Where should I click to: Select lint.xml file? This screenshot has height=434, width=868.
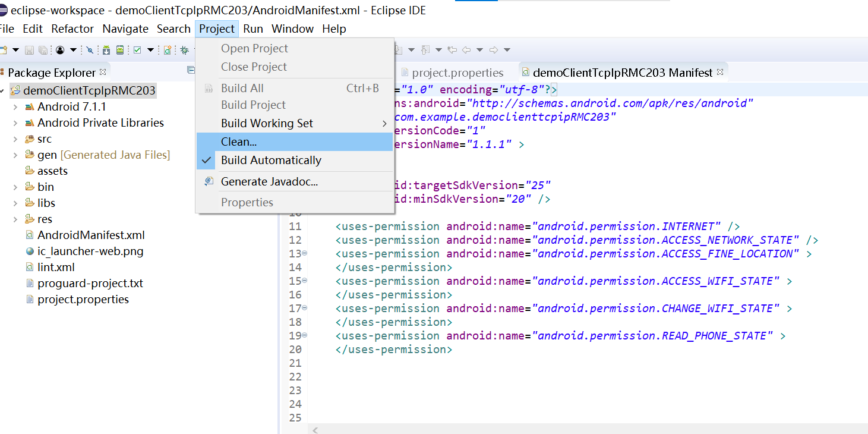(x=50, y=268)
